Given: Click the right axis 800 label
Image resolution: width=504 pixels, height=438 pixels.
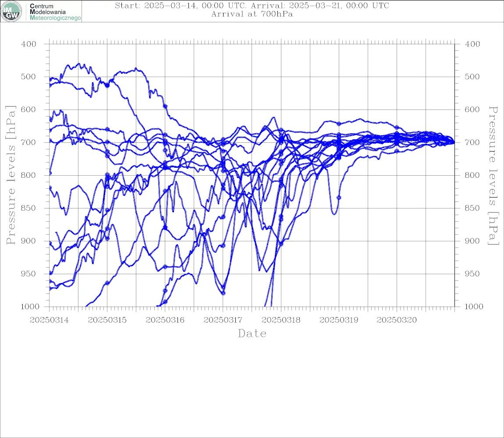Looking at the screenshot, I should point(472,176).
